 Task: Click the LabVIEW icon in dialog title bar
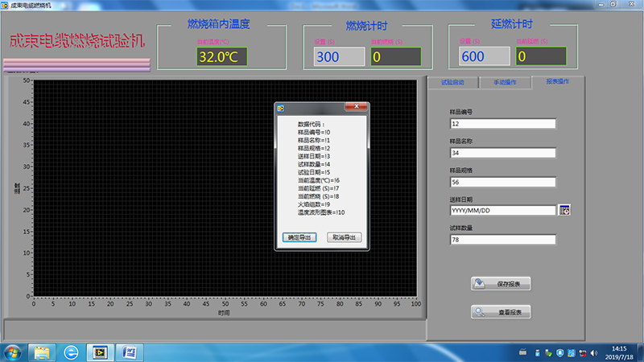pos(280,109)
